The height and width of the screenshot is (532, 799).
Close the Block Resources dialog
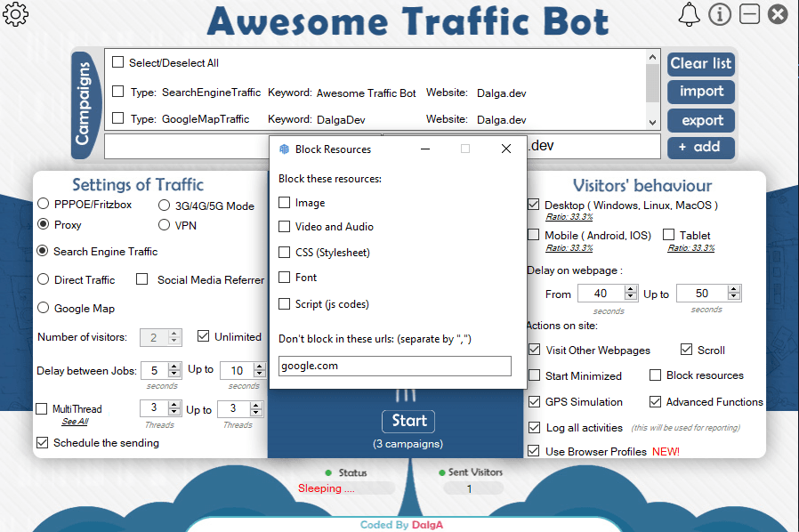coord(506,149)
